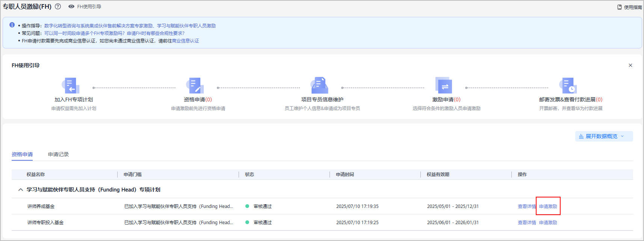Open 数字化转型咨询与系统集成伙伴售前解决方案专家激励 guide link
Image resolution: width=644 pixels, height=241 pixels.
pyautogui.click(x=98, y=26)
